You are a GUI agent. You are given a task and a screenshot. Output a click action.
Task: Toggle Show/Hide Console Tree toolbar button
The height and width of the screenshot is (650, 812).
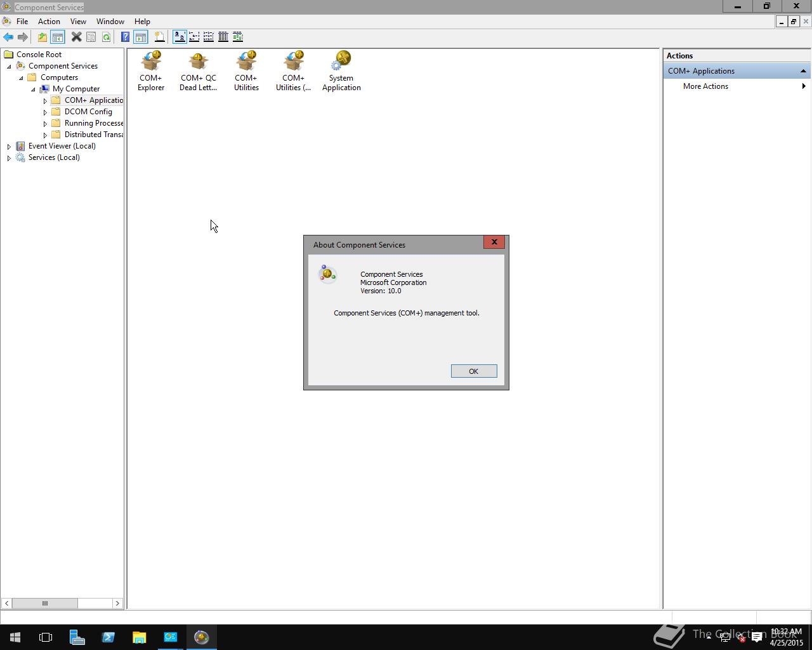57,37
